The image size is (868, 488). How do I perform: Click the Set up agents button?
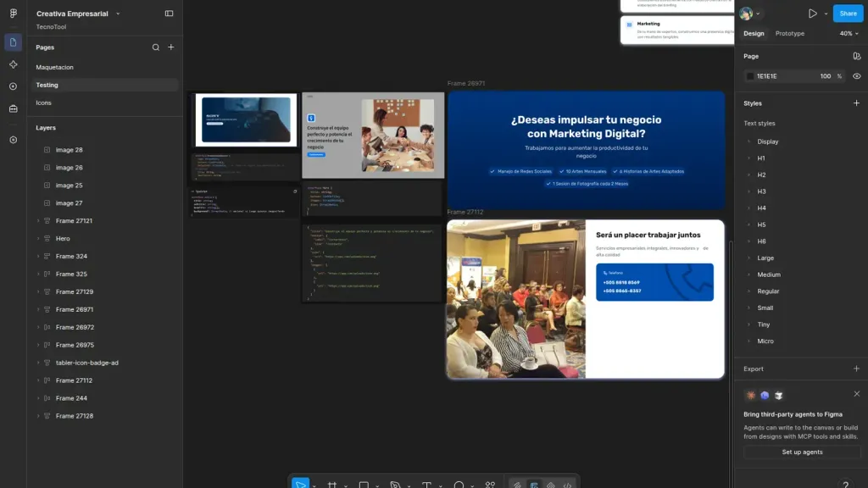[802, 452]
